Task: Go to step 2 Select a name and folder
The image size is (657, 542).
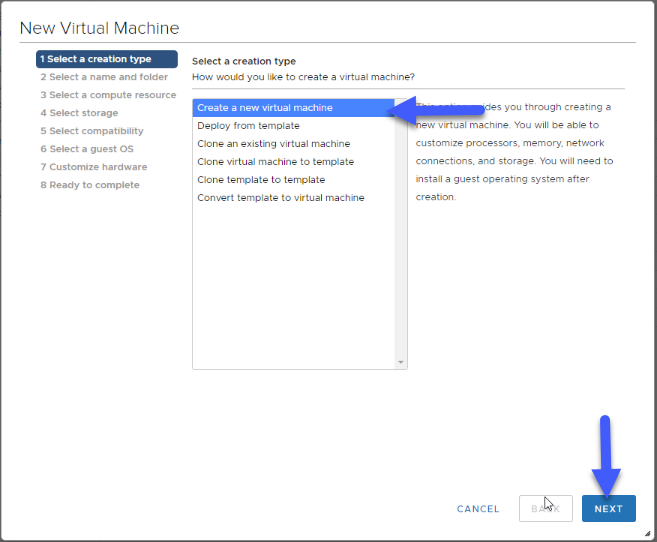Action: coord(104,77)
